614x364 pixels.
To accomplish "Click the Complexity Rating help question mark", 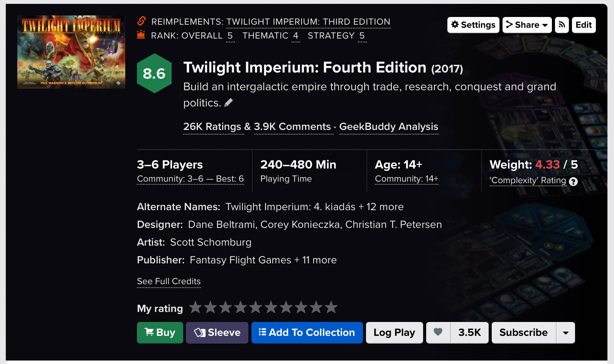I will 574,182.
